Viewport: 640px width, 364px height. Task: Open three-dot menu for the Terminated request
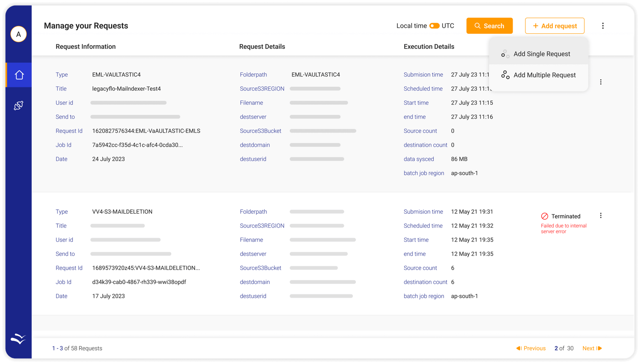[601, 216]
